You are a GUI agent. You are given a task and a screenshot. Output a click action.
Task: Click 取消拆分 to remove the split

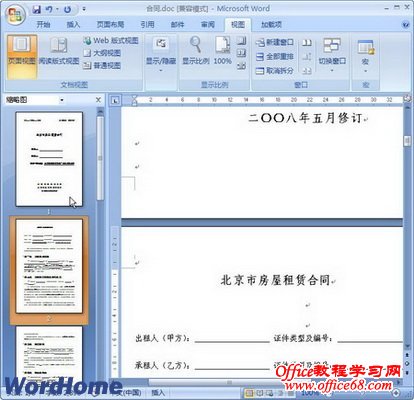point(275,71)
